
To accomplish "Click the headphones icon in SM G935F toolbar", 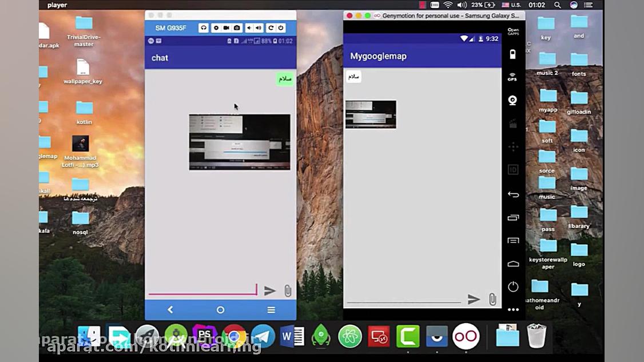I will 203,28.
